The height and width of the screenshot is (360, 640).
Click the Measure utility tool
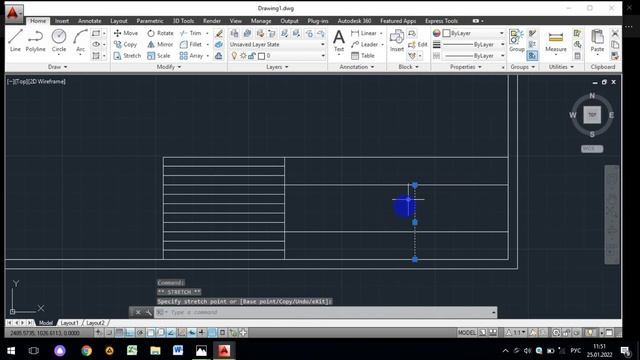click(x=556, y=41)
